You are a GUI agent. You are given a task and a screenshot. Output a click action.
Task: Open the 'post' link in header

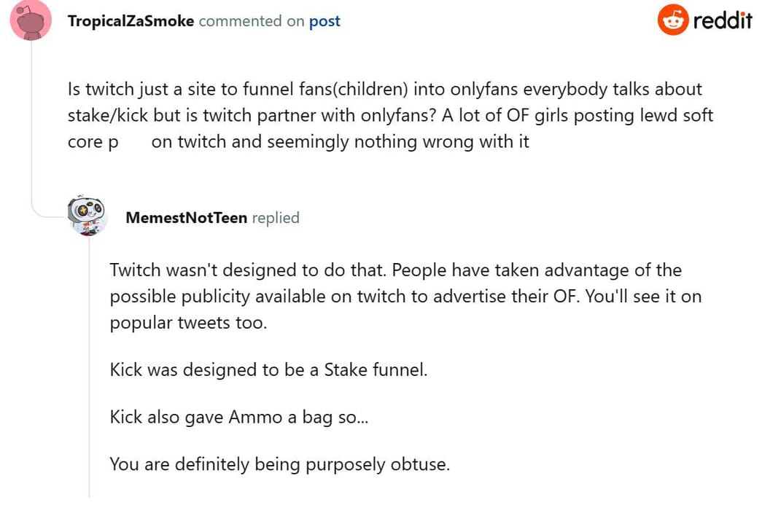point(324,21)
